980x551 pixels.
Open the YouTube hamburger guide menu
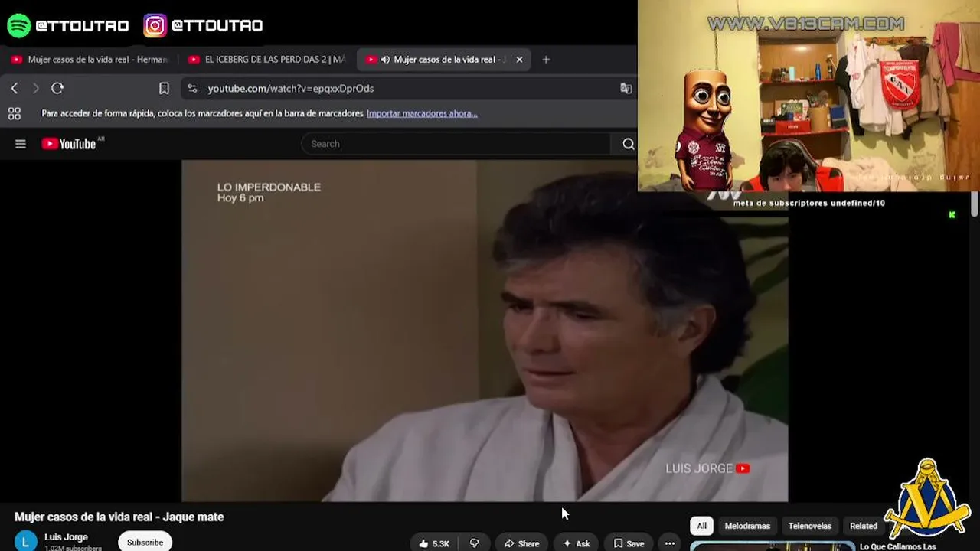tap(21, 144)
